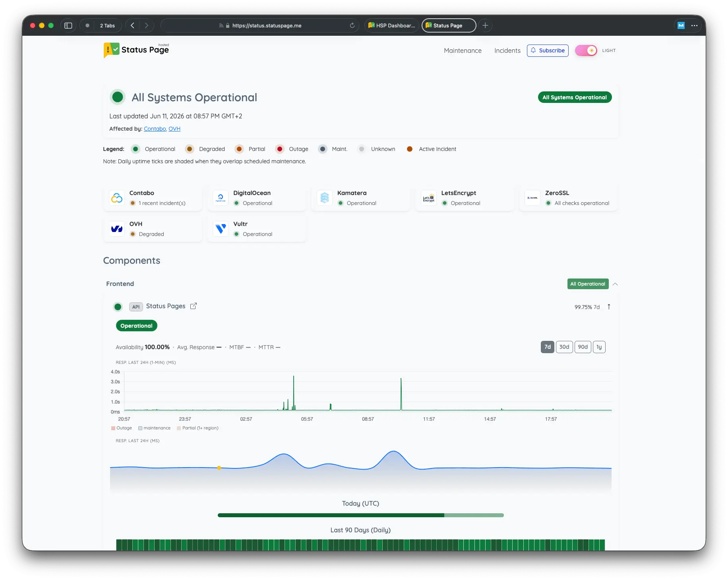Screen dimensions: 728x580
Task: Select the 90d range tab
Action: pos(583,347)
